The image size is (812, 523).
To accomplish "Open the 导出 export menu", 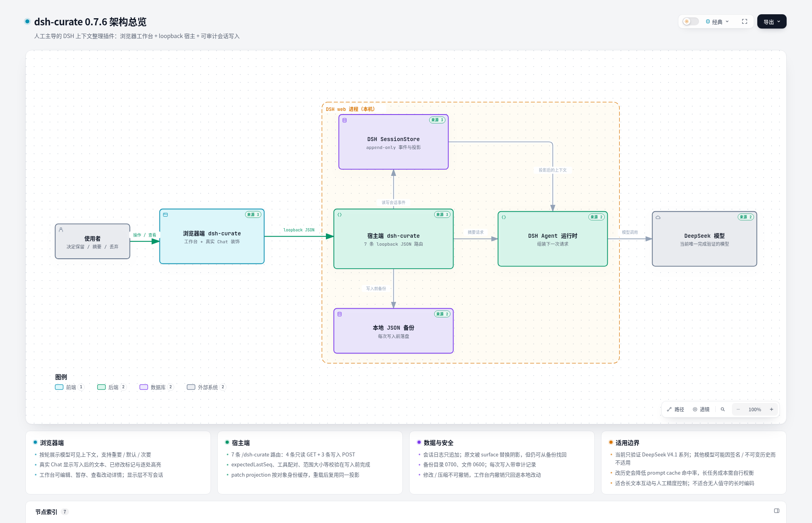I will [x=772, y=22].
